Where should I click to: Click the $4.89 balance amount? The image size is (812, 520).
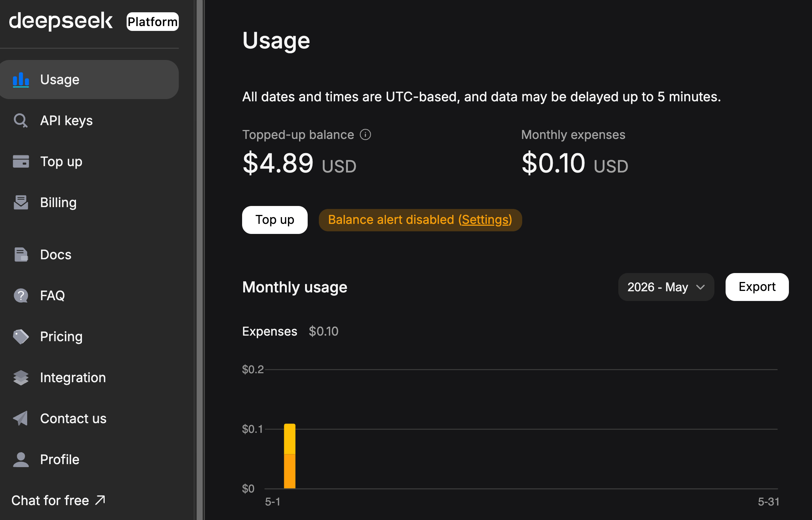278,163
